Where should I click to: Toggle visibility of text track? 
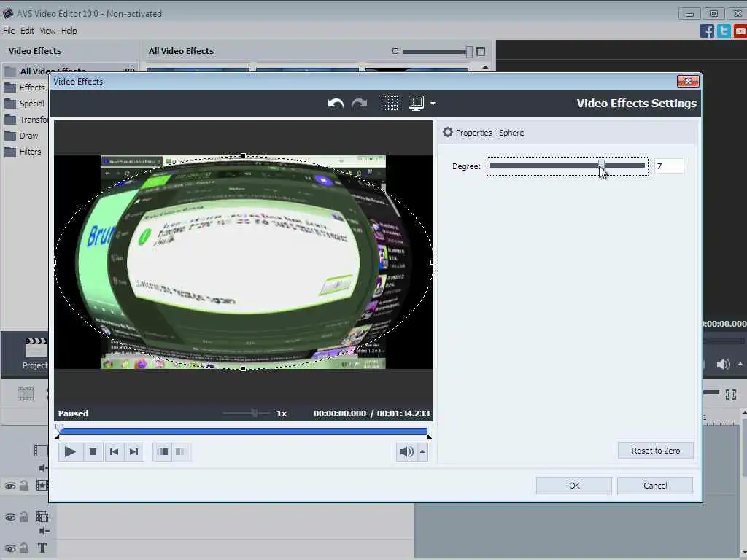click(x=10, y=548)
